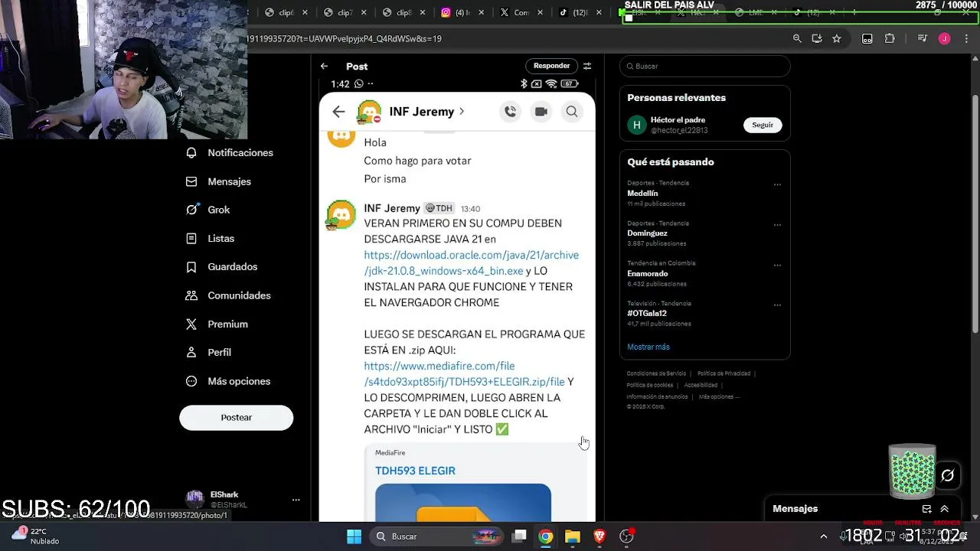
Task: Follow Héctor el padre with Seguir
Action: click(x=763, y=125)
